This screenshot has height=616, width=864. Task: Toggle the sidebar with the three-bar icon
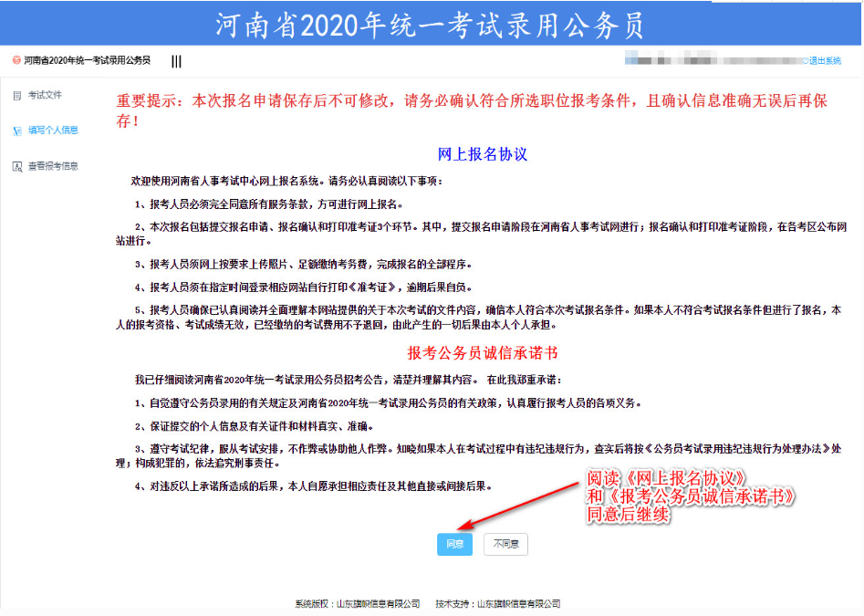coord(176,61)
